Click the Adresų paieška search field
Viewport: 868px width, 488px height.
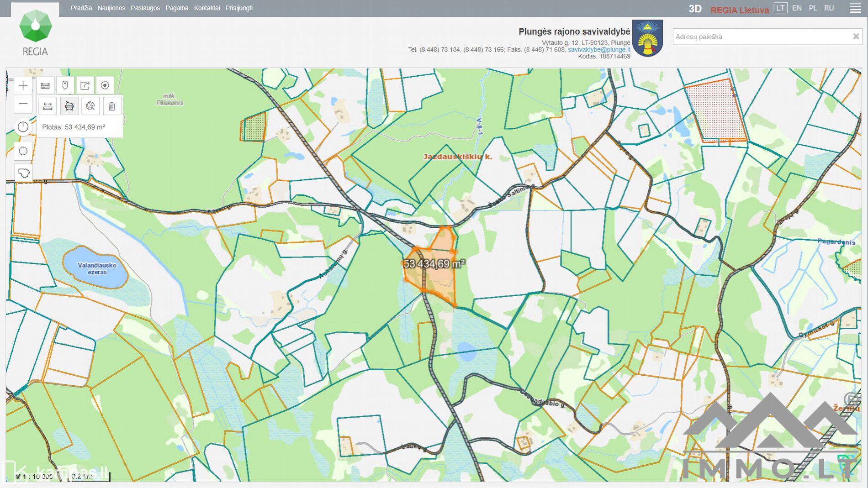coord(761,37)
